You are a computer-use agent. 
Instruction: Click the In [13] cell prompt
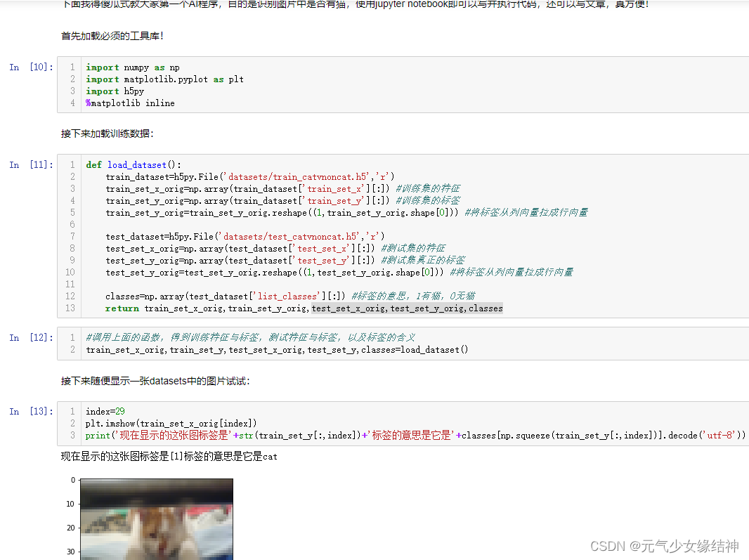coord(31,412)
